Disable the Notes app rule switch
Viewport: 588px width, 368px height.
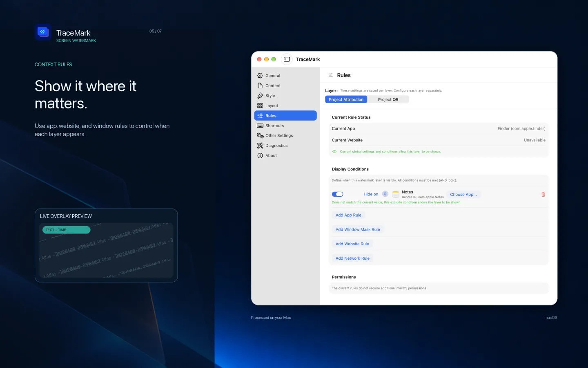pyautogui.click(x=337, y=194)
